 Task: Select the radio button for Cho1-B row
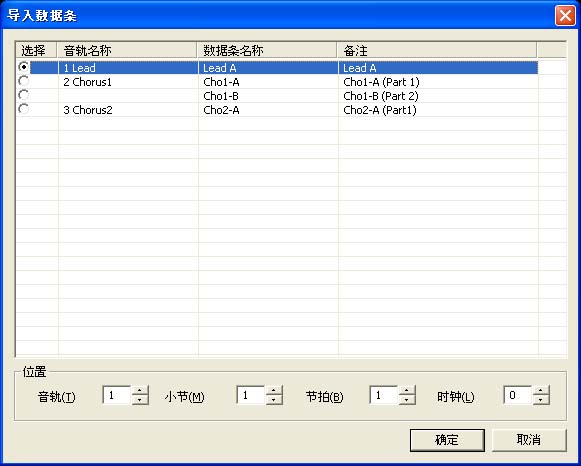click(23, 95)
